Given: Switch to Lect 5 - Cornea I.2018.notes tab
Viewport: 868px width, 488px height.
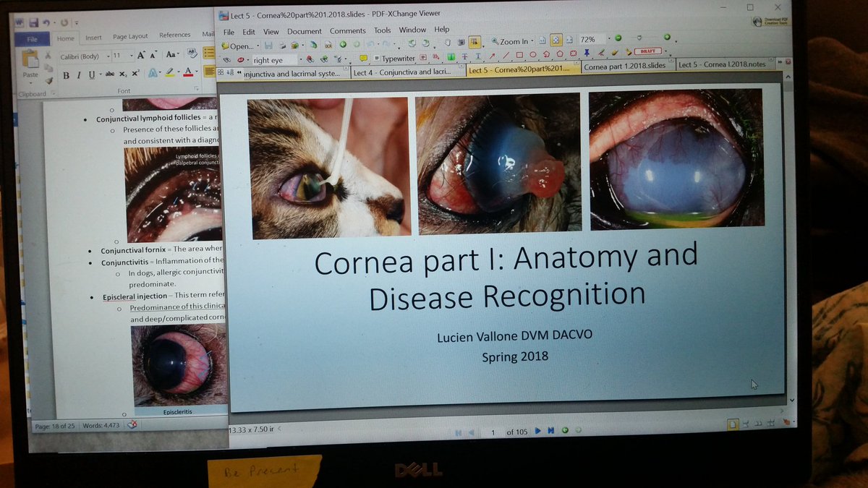Looking at the screenshot, I should [x=727, y=64].
